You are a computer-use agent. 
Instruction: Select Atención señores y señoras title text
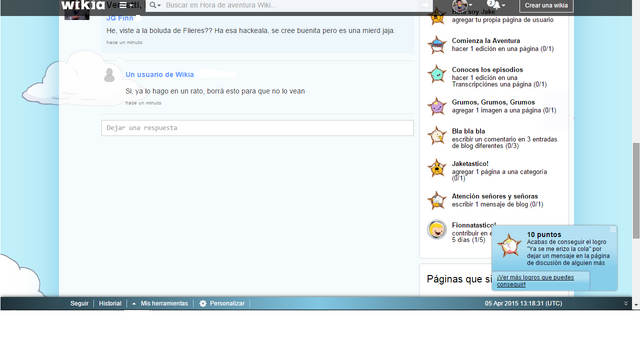tap(495, 196)
